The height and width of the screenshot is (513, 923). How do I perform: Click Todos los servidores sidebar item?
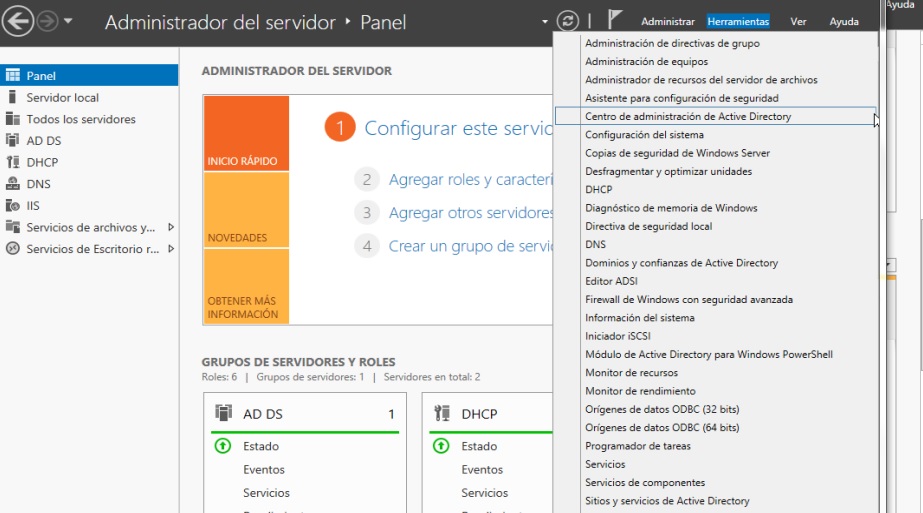[80, 119]
